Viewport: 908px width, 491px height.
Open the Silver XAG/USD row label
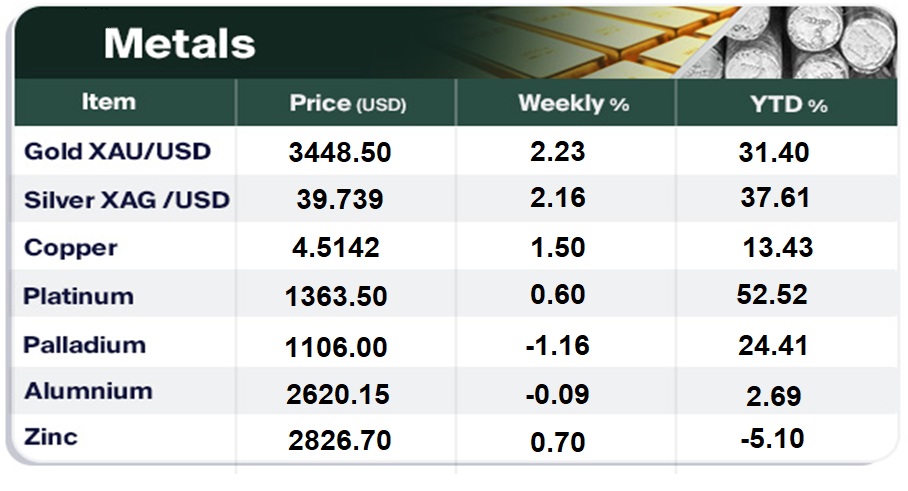127,200
